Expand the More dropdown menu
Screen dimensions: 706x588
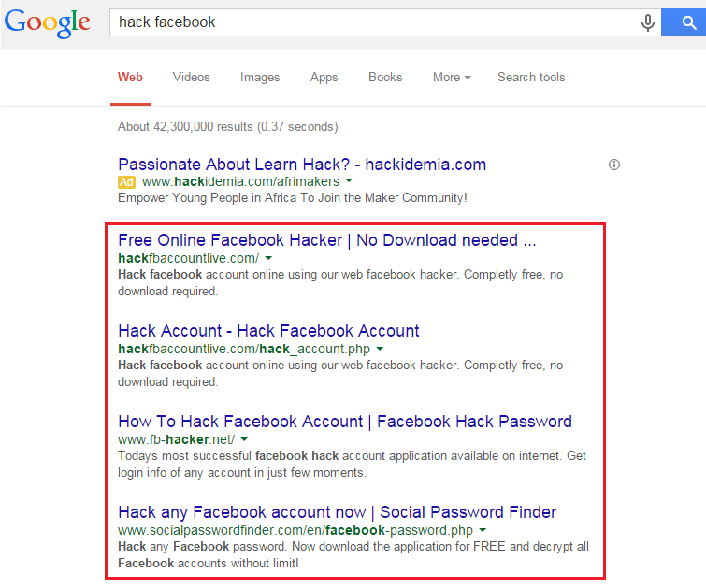coord(452,77)
